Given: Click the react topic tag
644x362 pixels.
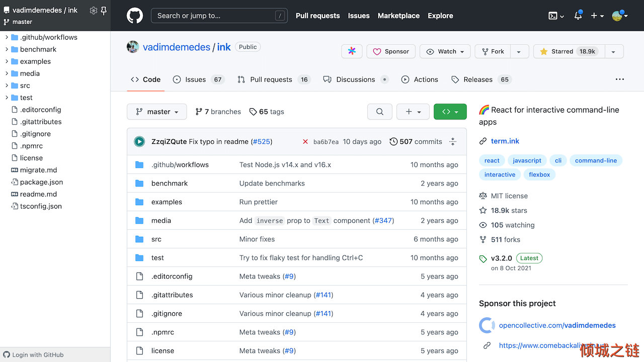Looking at the screenshot, I should [x=492, y=160].
